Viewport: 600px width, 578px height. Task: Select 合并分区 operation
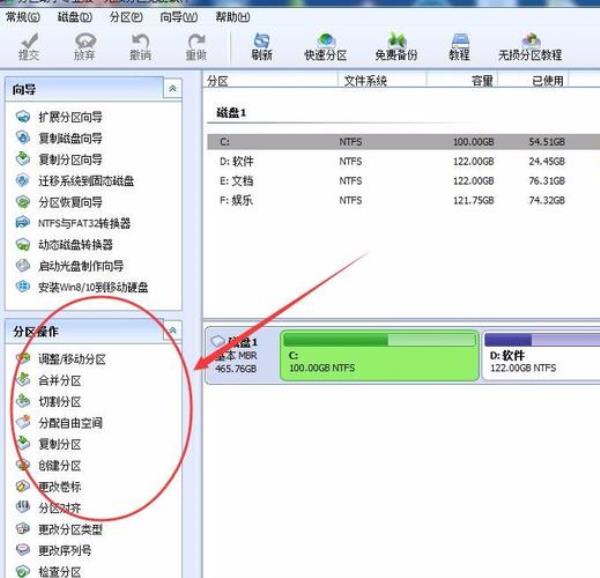tap(49, 380)
